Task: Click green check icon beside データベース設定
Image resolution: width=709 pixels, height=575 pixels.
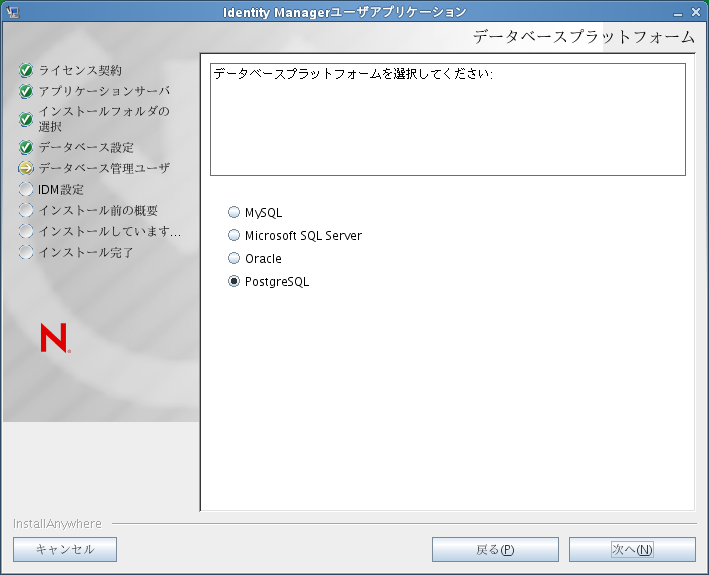Action: 26,147
